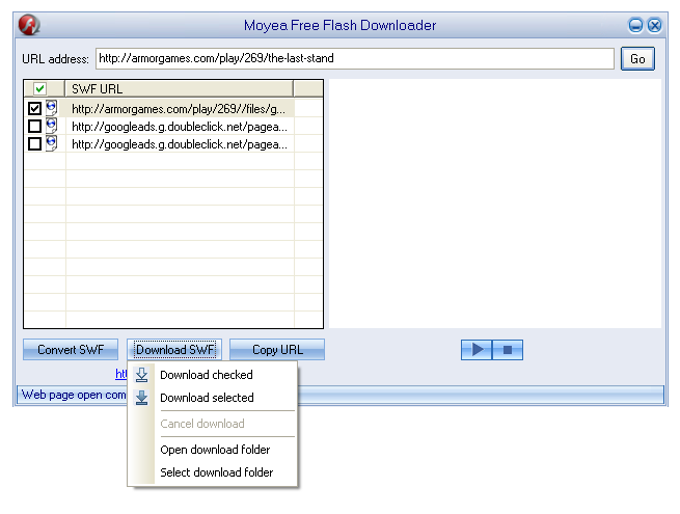Viewport: 680px width, 514px height.
Task: Check the first googleads doubleclick row checkbox
Action: click(35, 126)
